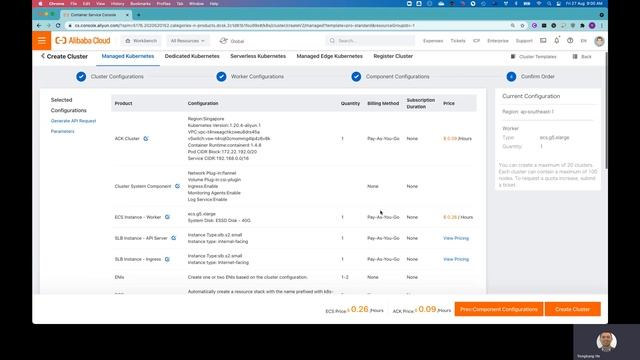Click the Region ap-southeast-1 text in Current Configuration
640x360 pixels.
click(528, 111)
